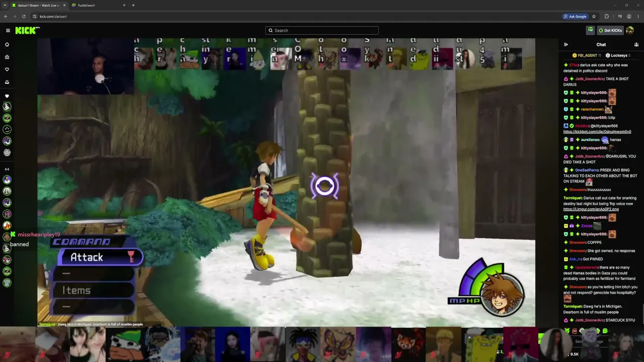
Task: Click the Ask Google lens button
Action: pyautogui.click(x=575, y=16)
